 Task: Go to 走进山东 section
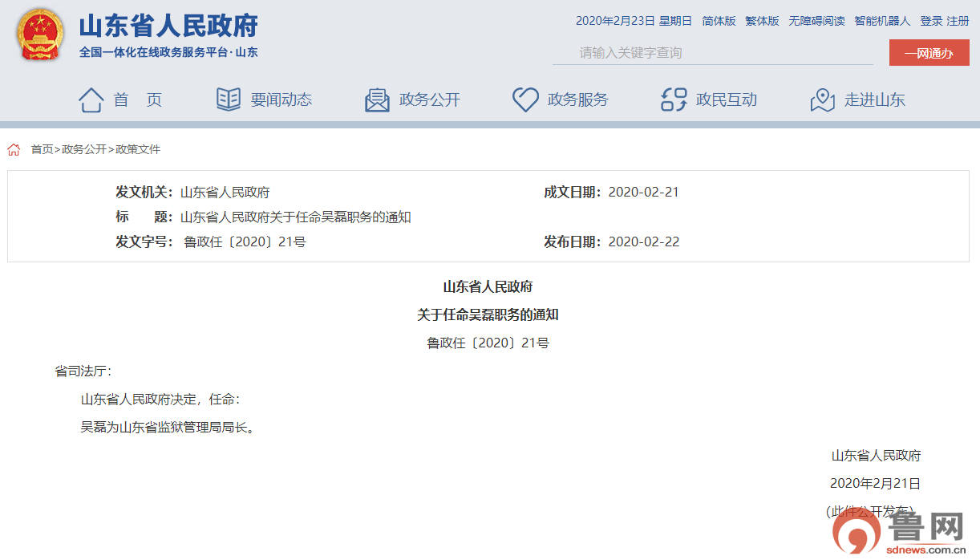[874, 100]
